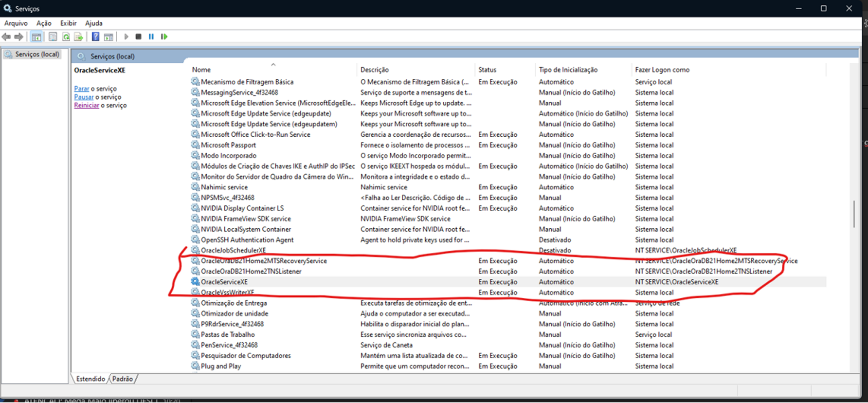The image size is (868, 403).
Task: Open the Ação menu
Action: click(x=44, y=23)
